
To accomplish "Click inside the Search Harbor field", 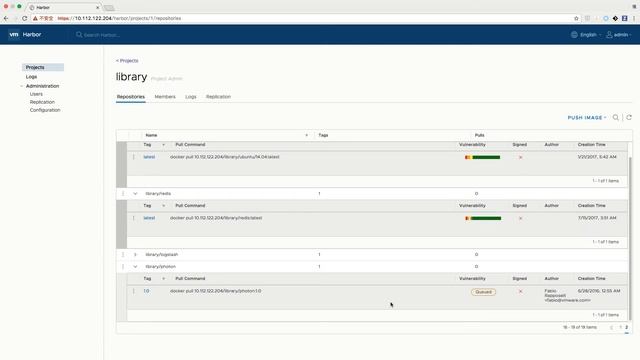I will pos(102,35).
